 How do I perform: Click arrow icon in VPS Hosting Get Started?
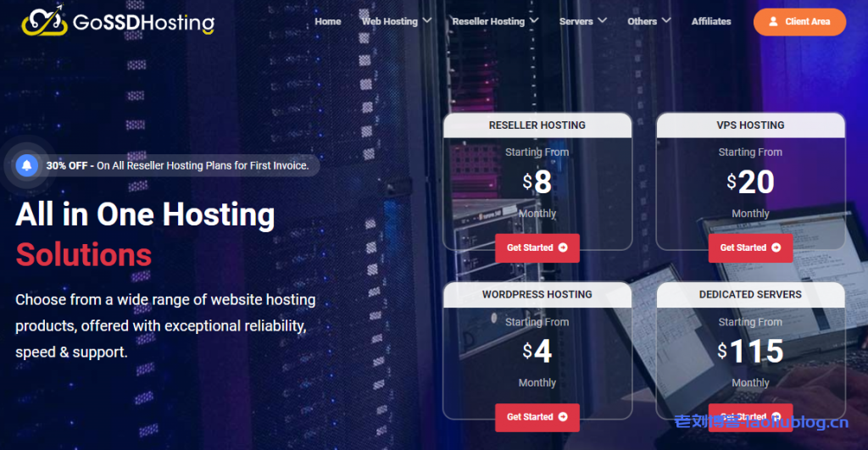coord(776,247)
